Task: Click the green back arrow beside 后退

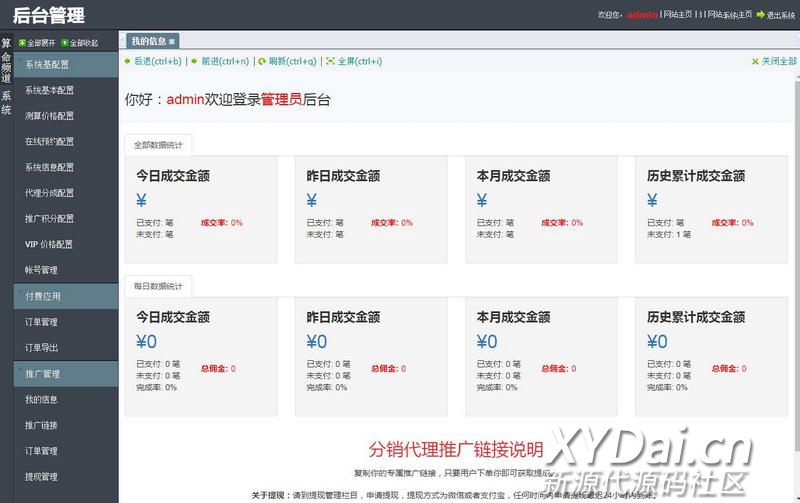Action: (128, 61)
